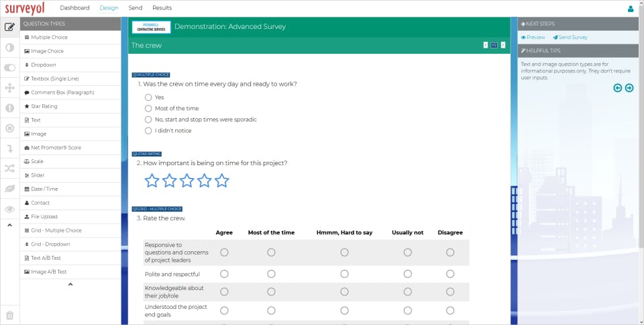Select the fifth rating star
The height and width of the screenshot is (325, 644).
pos(222,181)
